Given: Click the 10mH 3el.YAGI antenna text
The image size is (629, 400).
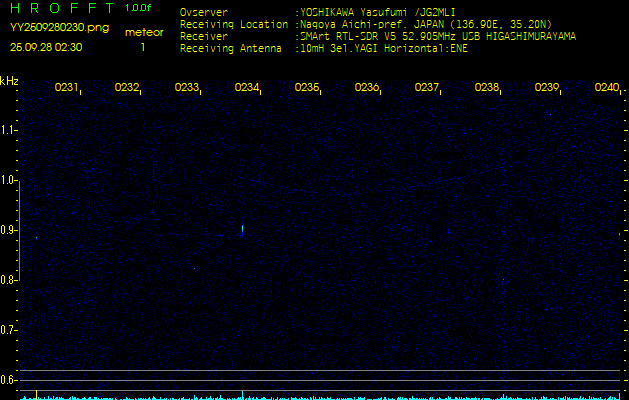Looking at the screenshot, I should pyautogui.click(x=384, y=49).
